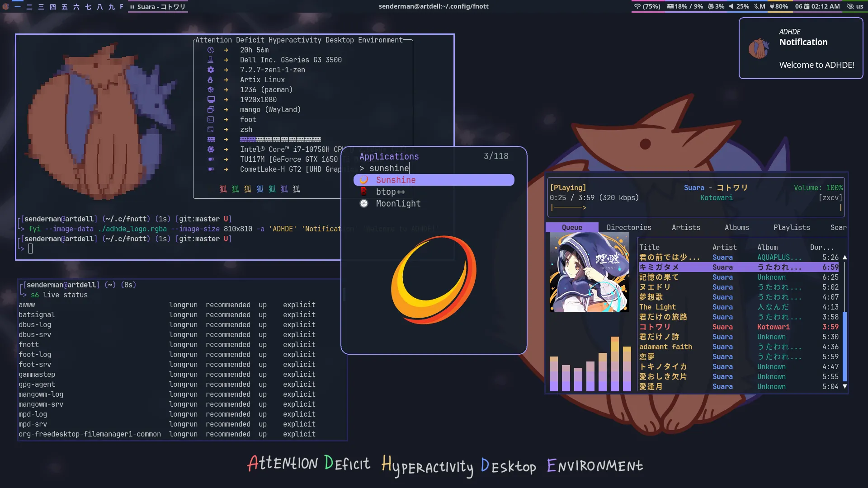Click the uptime clock icon in fetch
868x488 pixels.
pyautogui.click(x=211, y=50)
